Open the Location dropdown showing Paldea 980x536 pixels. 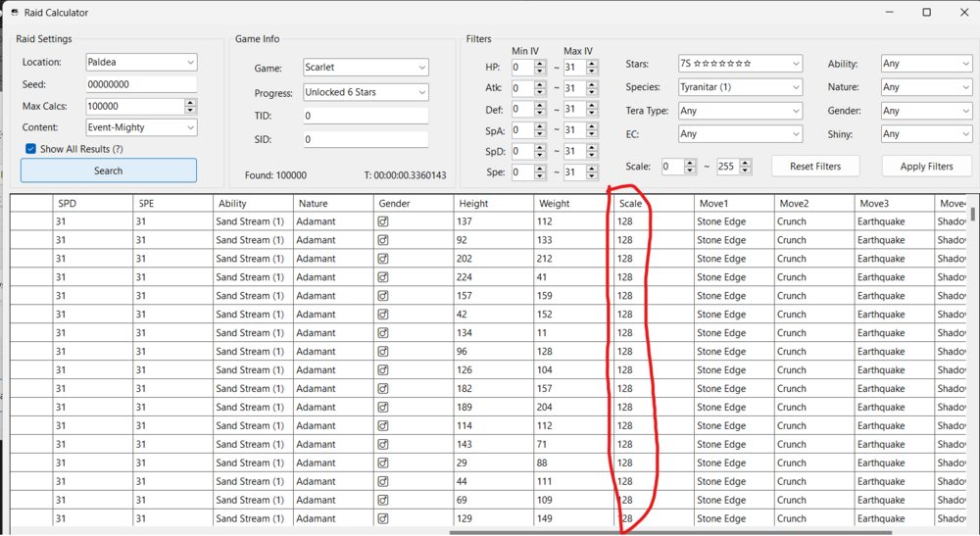tap(141, 63)
